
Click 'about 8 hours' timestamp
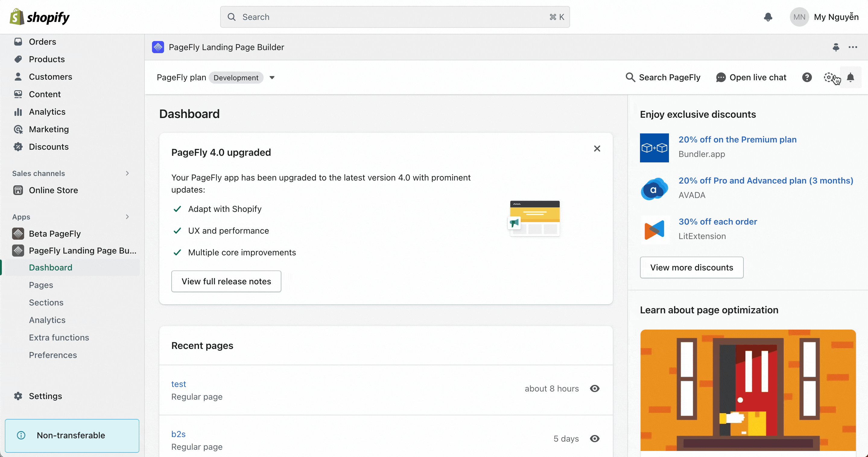click(552, 388)
